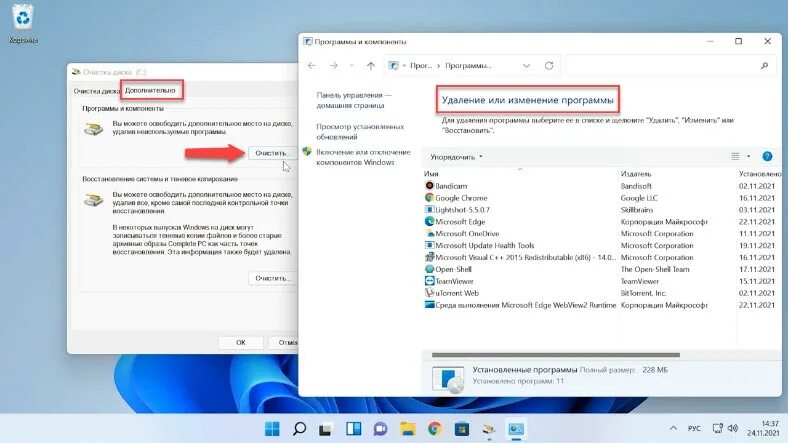The height and width of the screenshot is (443, 788).
Task: Select the Open-Shell program icon
Action: click(x=429, y=269)
